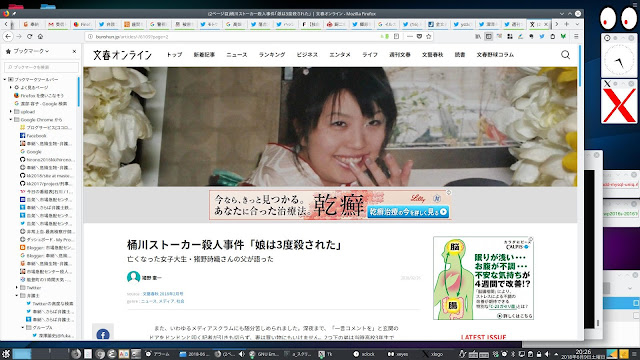Image resolution: width=640 pixels, height=360 pixels.
Task: Open the 新着記事 menu item
Action: pyautogui.click(x=204, y=55)
